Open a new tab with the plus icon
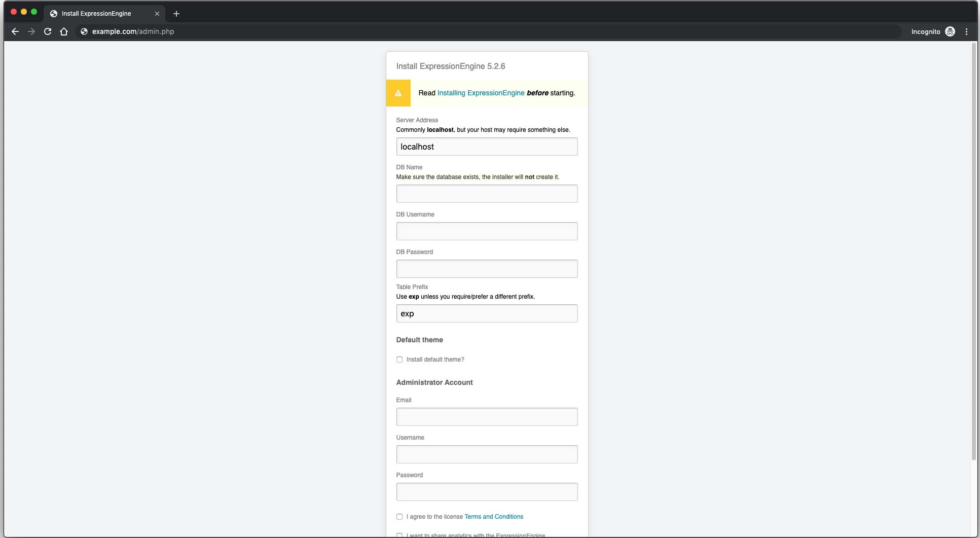The image size is (980, 538). (x=176, y=14)
